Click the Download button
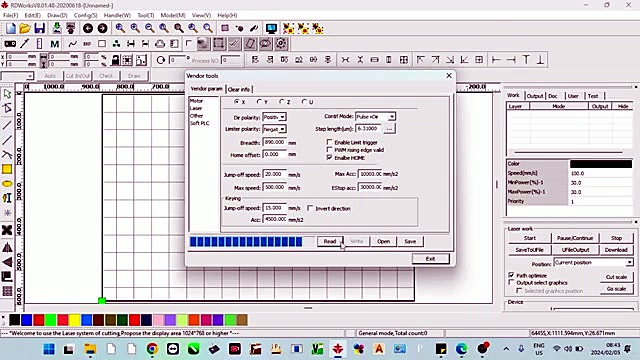 point(616,250)
